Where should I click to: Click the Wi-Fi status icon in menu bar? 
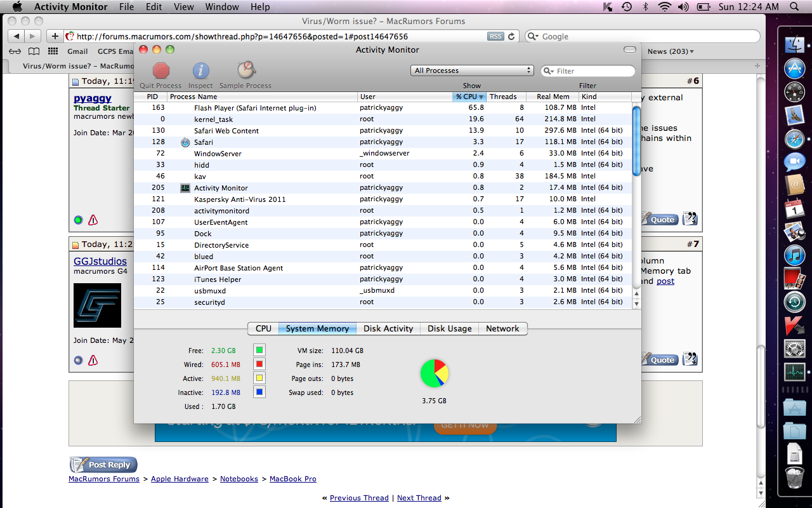[664, 7]
